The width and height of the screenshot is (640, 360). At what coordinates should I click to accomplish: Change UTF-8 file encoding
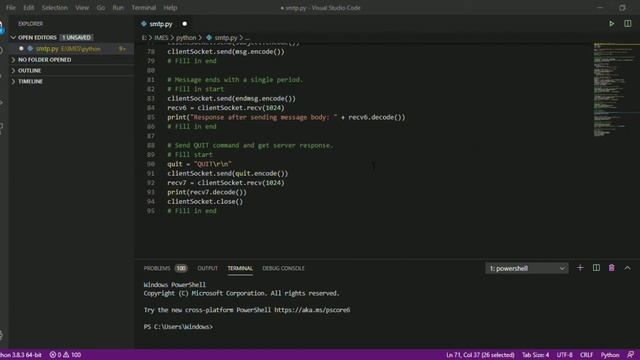click(564, 355)
